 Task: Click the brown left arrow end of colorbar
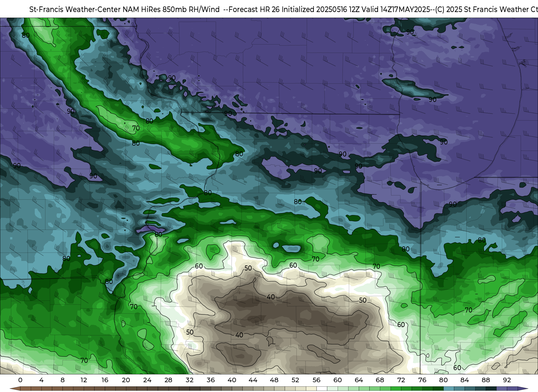pyautogui.click(x=15, y=389)
